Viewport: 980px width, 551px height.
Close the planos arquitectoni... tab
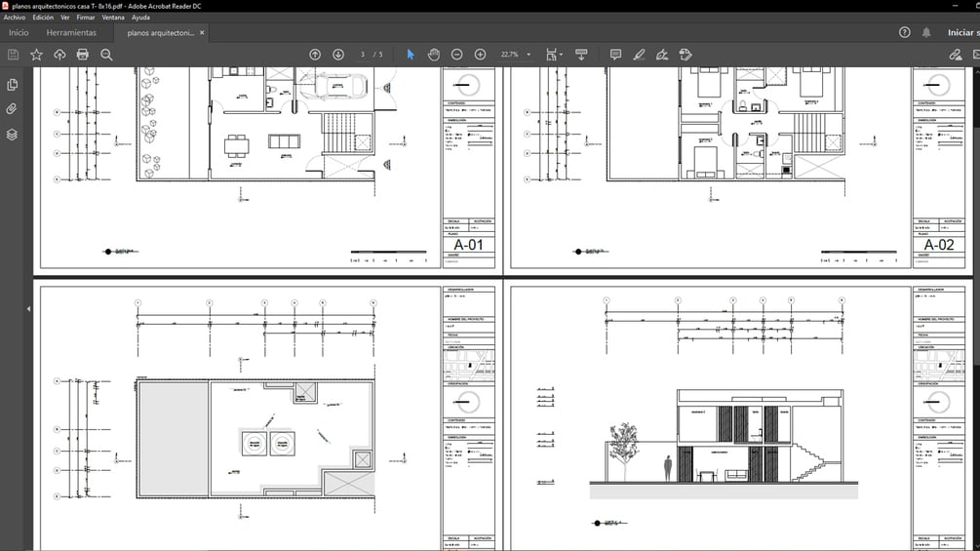click(202, 32)
